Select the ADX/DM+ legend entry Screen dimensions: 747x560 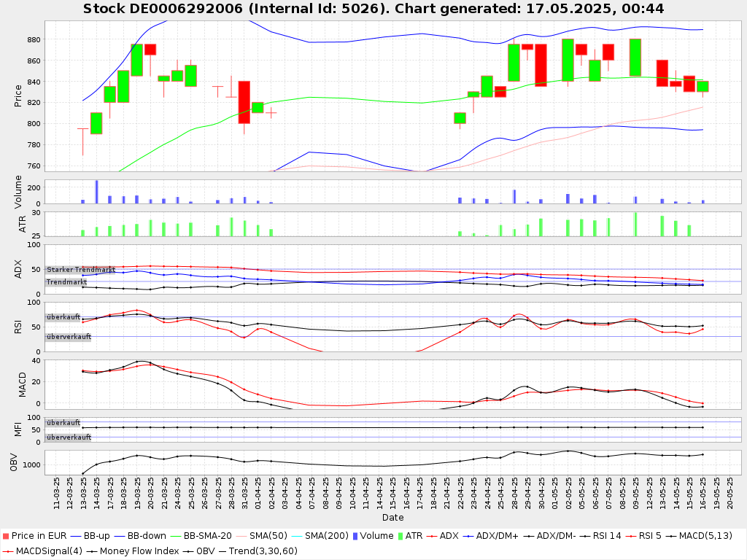click(x=490, y=536)
